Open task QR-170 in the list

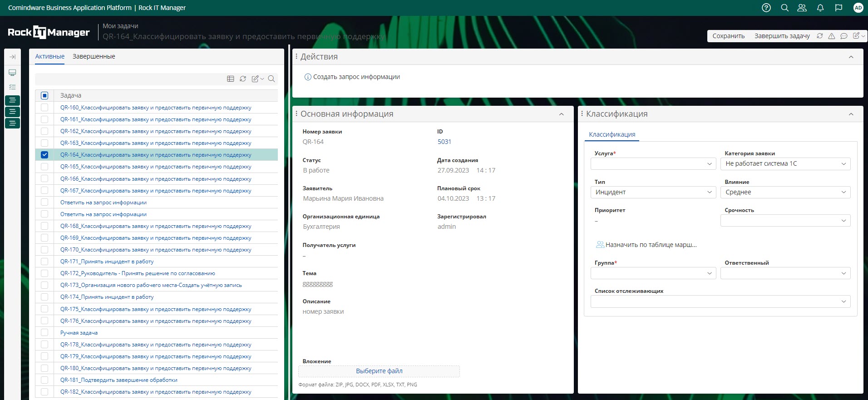(156, 250)
